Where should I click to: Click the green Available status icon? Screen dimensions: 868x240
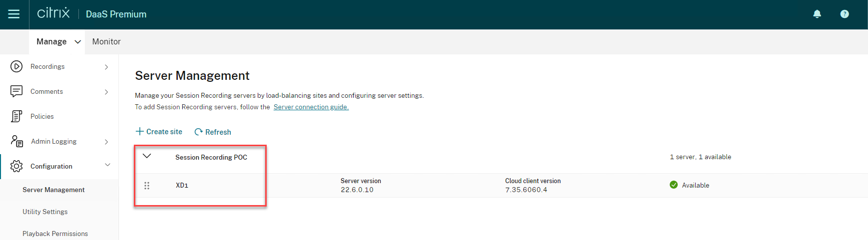click(674, 185)
